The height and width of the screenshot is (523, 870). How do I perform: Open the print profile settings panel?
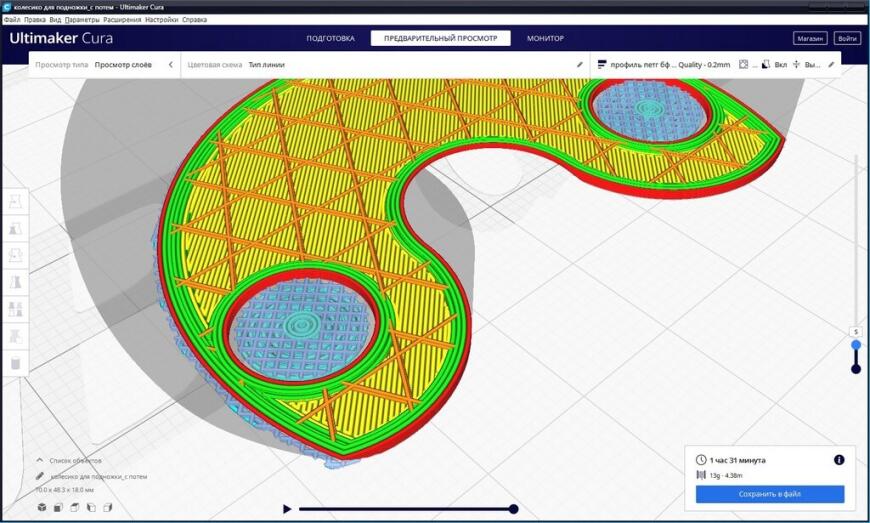point(716,65)
